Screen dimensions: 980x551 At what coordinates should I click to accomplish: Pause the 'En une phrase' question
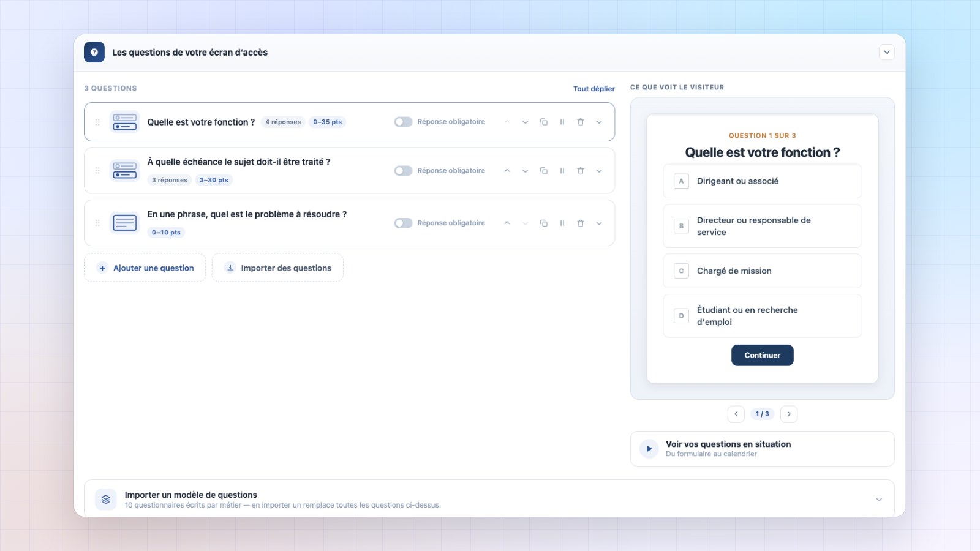[x=562, y=223]
